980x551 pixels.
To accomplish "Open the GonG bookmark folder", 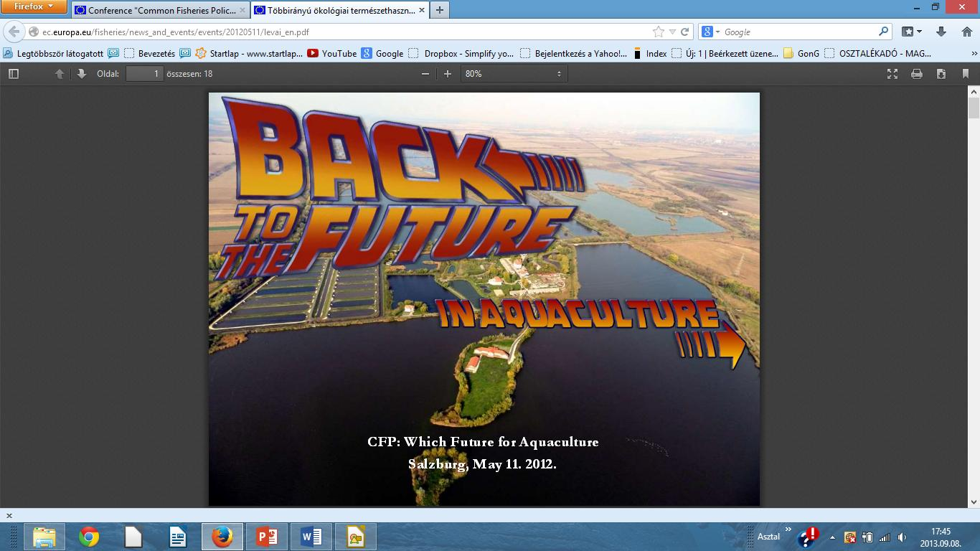I will coord(801,53).
